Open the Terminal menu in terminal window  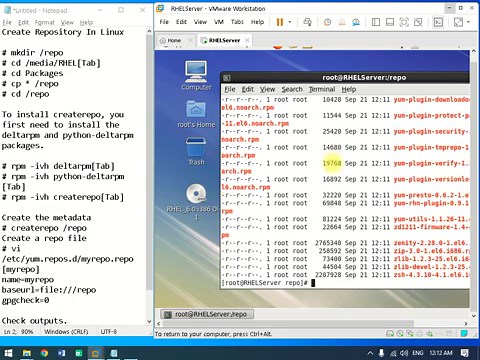pyautogui.click(x=322, y=89)
